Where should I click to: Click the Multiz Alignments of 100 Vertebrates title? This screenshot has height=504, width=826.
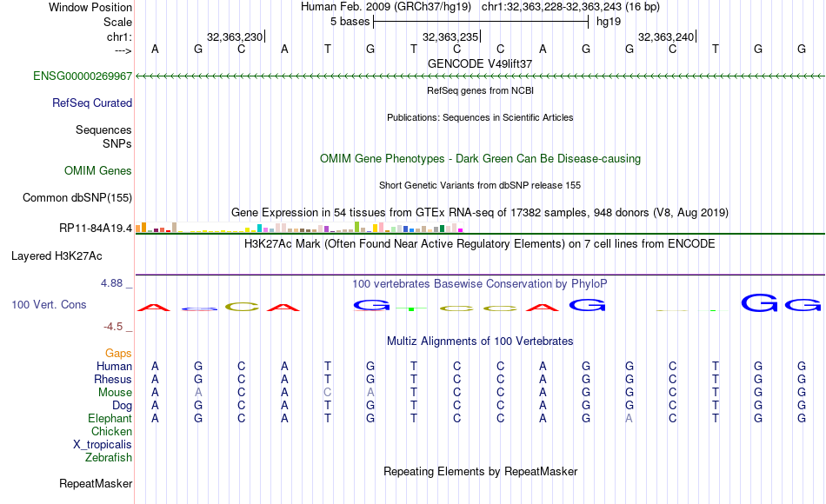pos(480,341)
